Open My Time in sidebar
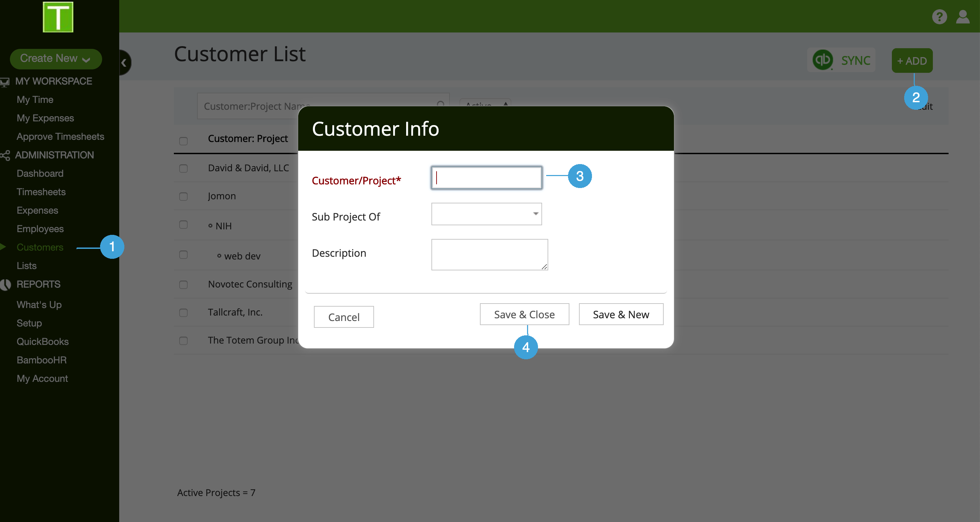 click(x=35, y=100)
